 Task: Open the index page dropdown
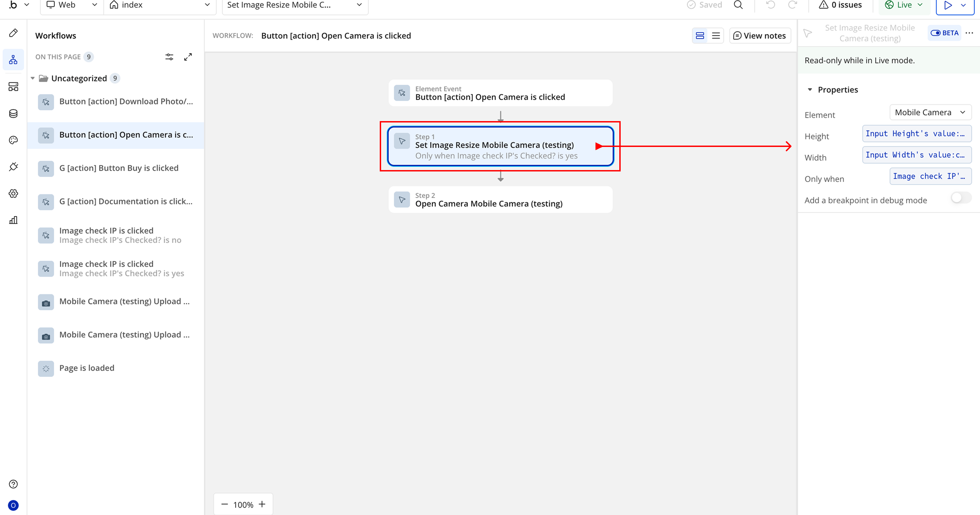[160, 5]
